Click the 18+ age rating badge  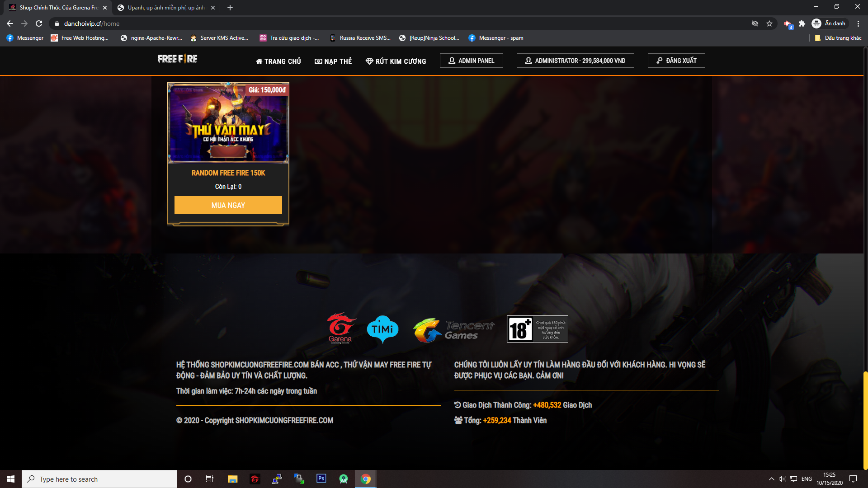point(537,329)
